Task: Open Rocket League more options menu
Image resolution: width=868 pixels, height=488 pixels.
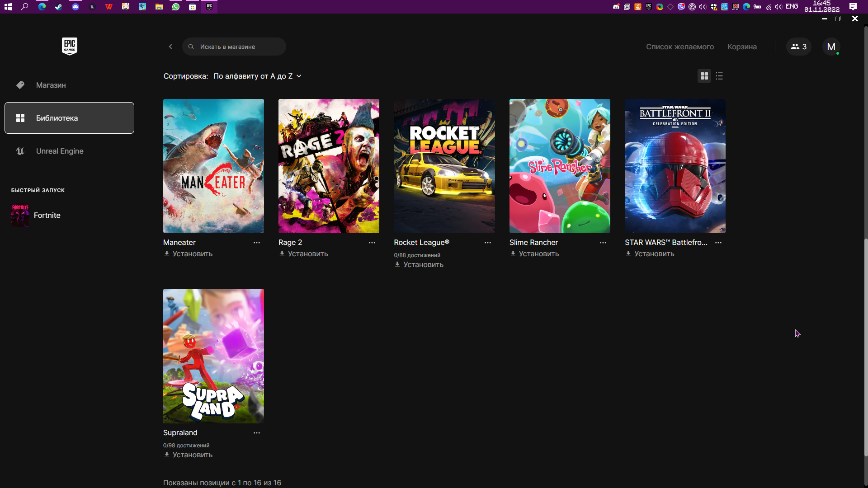Action: 487,243
